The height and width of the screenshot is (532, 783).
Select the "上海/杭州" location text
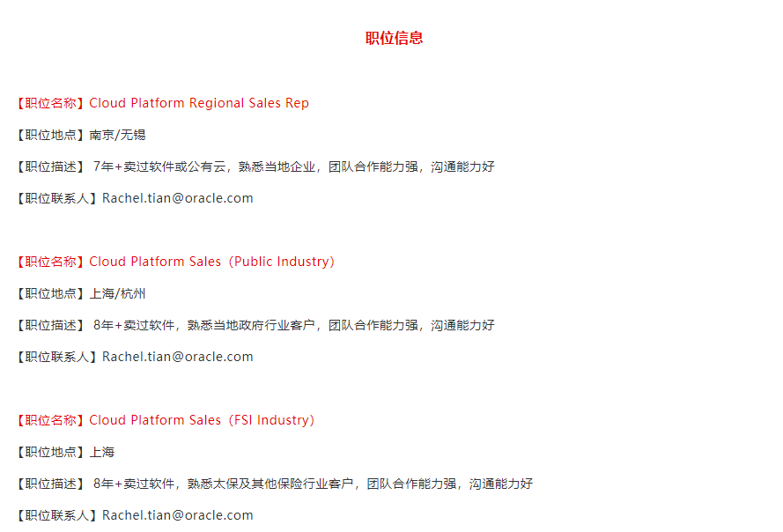(117, 293)
